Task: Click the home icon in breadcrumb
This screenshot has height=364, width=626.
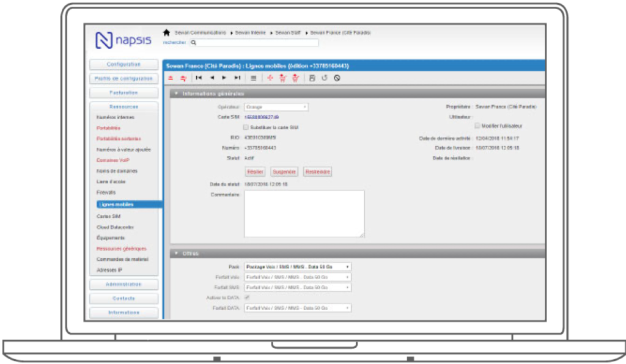Action: [166, 32]
